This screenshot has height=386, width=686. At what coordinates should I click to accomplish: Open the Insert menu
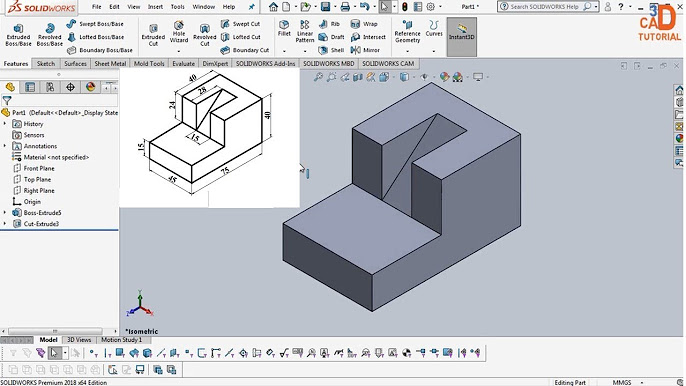point(155,7)
